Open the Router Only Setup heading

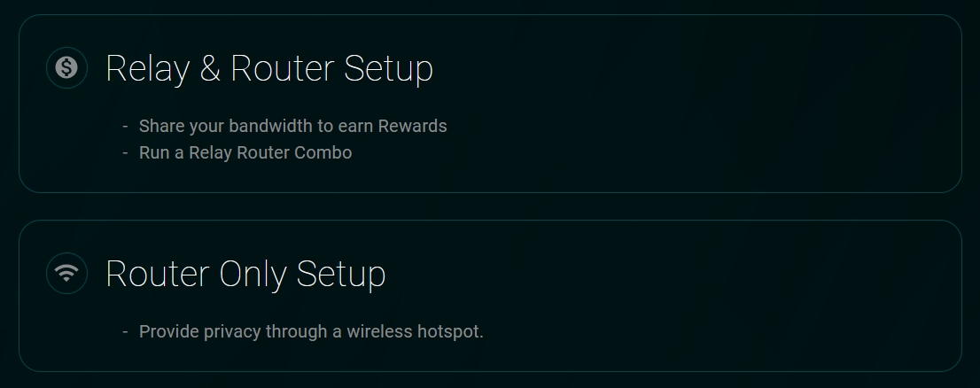click(x=245, y=274)
